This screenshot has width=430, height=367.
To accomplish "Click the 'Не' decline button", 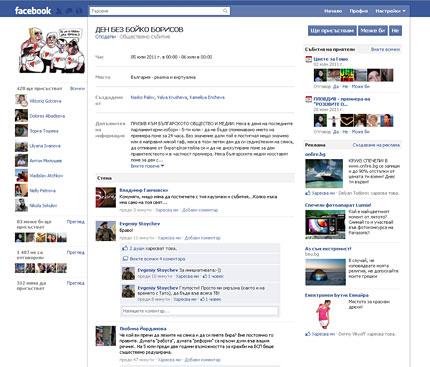I will point(395,31).
